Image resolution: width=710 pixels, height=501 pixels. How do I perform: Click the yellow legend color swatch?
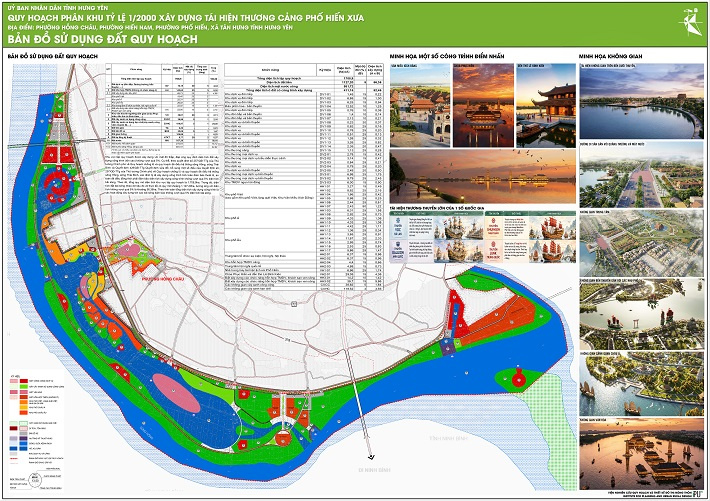coord(24,407)
